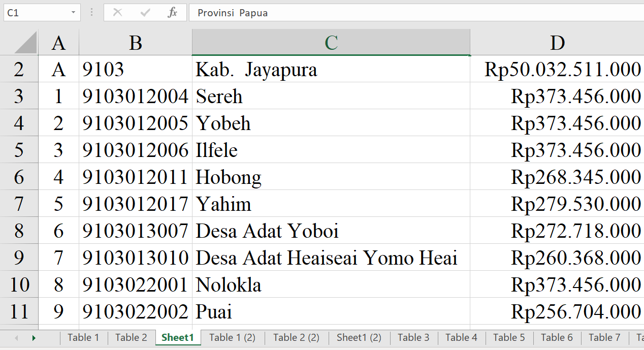Go to the Sheet1 (2) sheet tab
644x350 pixels.
click(359, 337)
